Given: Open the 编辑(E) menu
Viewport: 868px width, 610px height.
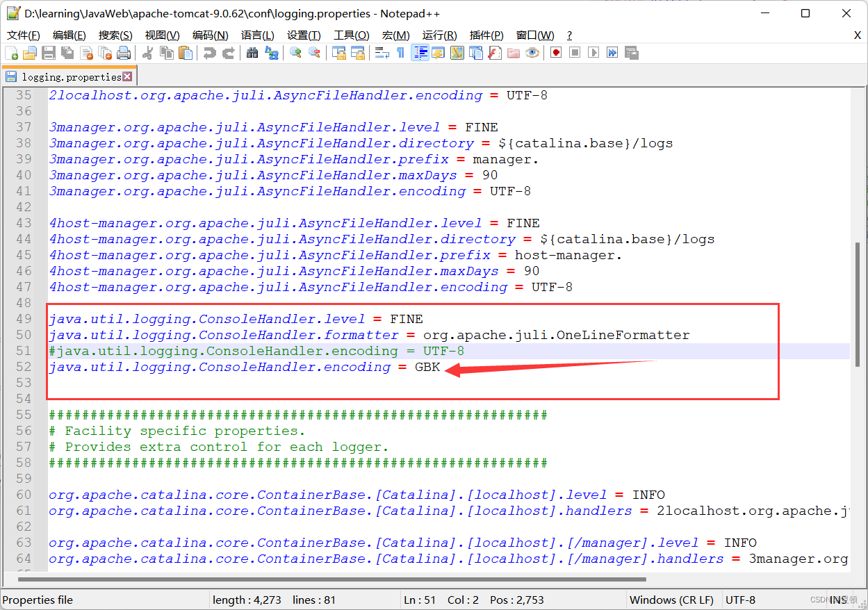Looking at the screenshot, I should click(69, 35).
